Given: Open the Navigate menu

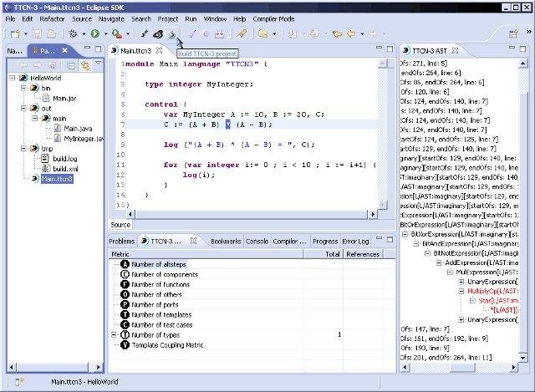Looking at the screenshot, I should (111, 19).
